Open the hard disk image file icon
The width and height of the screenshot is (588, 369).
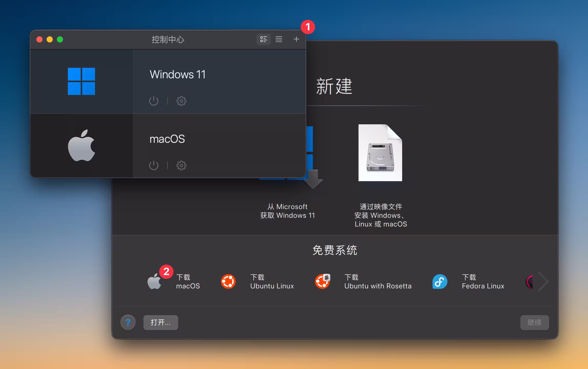click(380, 153)
